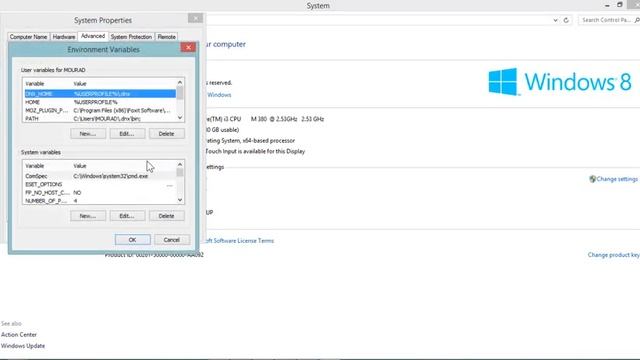This screenshot has width=640, height=360.
Task: Click Edit under user variables
Action: point(127,134)
